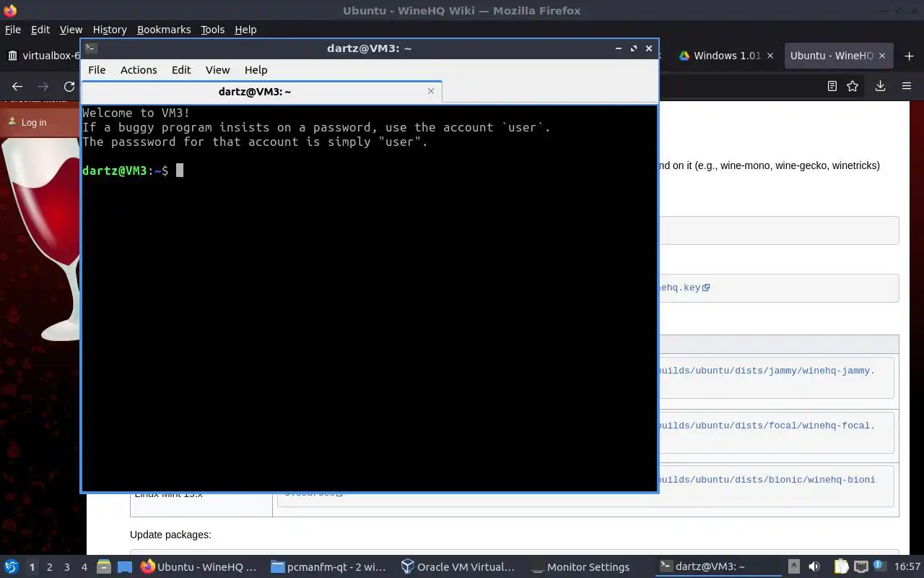This screenshot has height=578, width=924.
Task: Switch to Windows 1.01 Firefox tab
Action: point(727,56)
